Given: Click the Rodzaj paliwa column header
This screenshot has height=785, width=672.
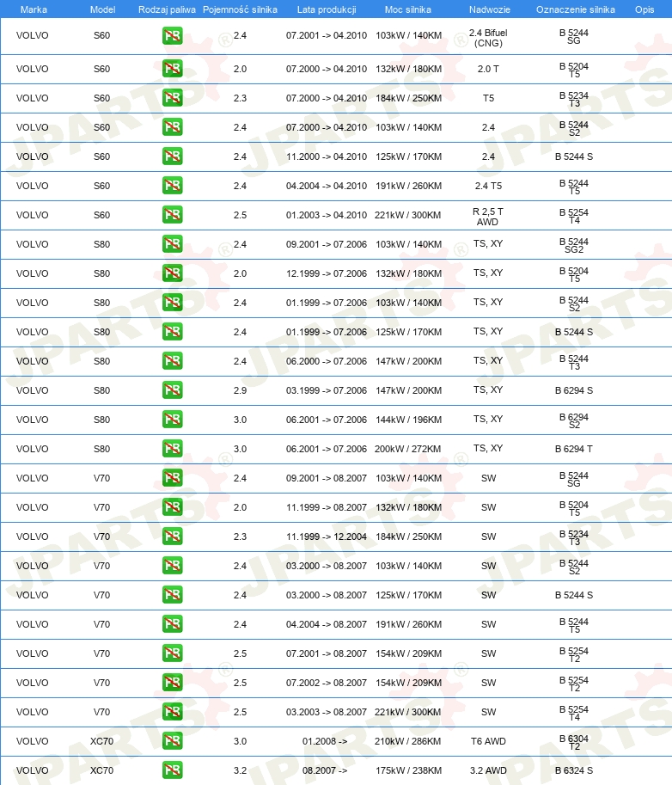Looking at the screenshot, I should pos(167,9).
